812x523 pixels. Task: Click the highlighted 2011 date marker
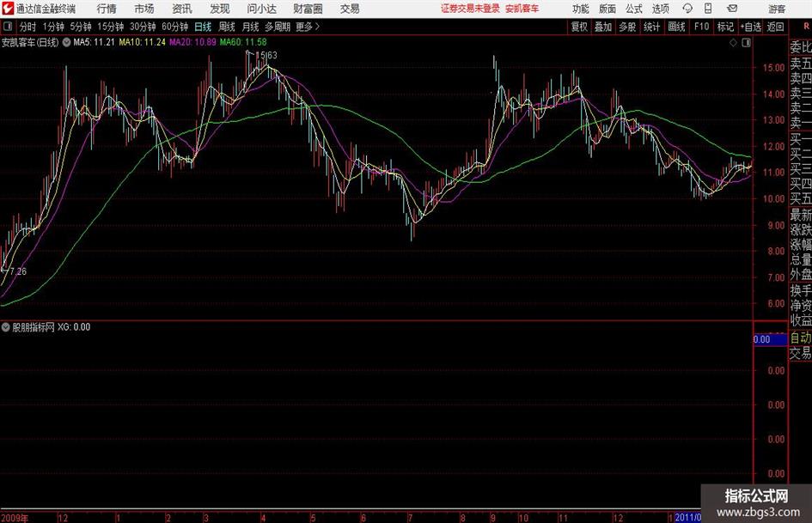tap(687, 518)
